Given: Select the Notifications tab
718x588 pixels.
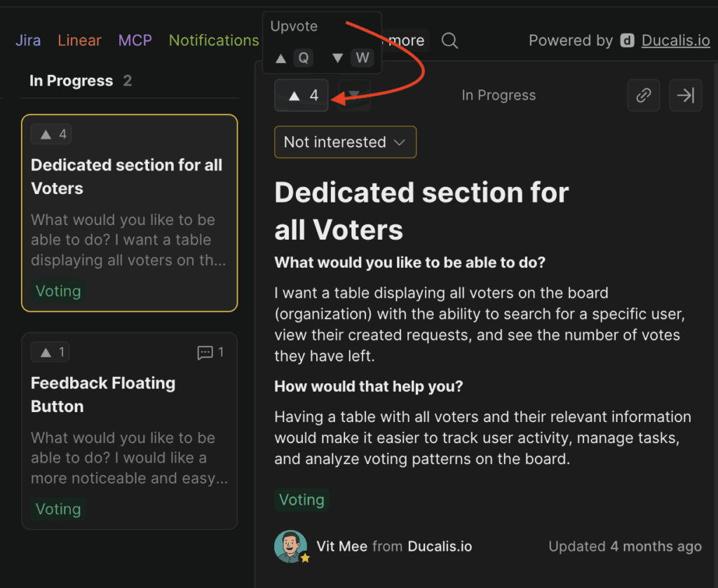Looking at the screenshot, I should tap(213, 41).
